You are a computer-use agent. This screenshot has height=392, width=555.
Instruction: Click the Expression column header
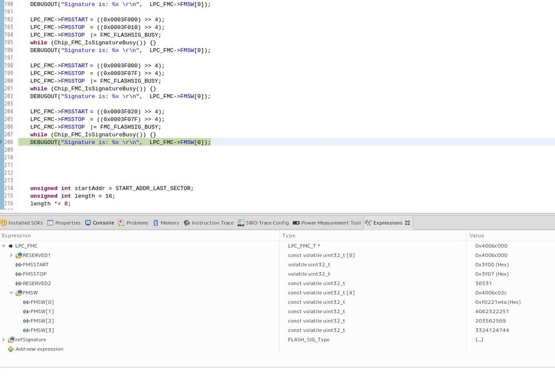(x=139, y=235)
